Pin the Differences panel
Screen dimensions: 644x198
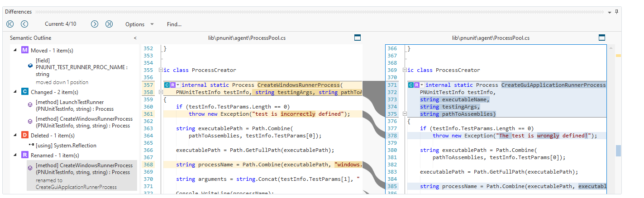click(x=616, y=11)
